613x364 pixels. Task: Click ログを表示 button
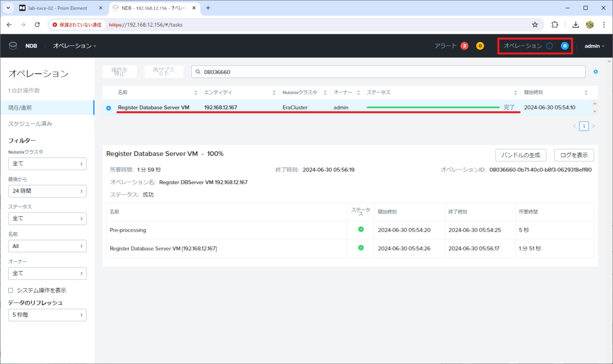click(574, 155)
